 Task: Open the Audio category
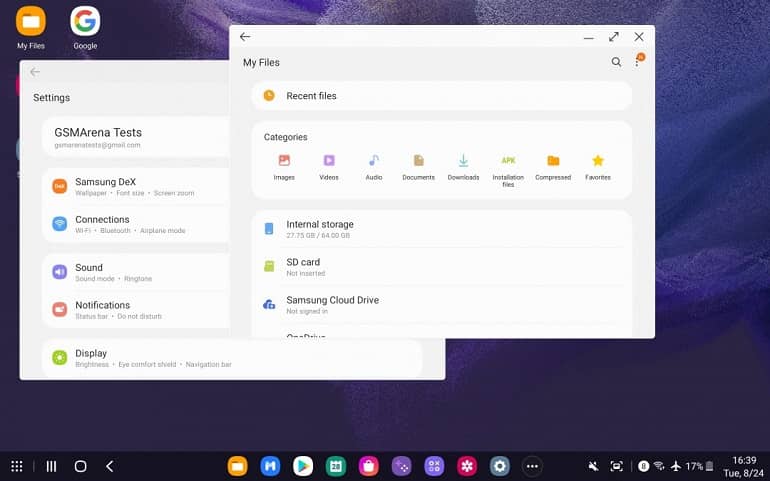tap(374, 167)
